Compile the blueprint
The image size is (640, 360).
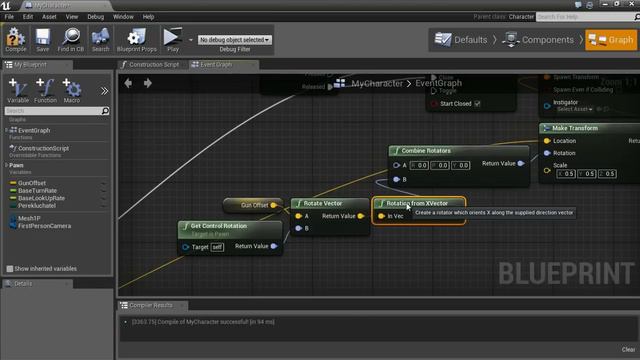tap(16, 40)
